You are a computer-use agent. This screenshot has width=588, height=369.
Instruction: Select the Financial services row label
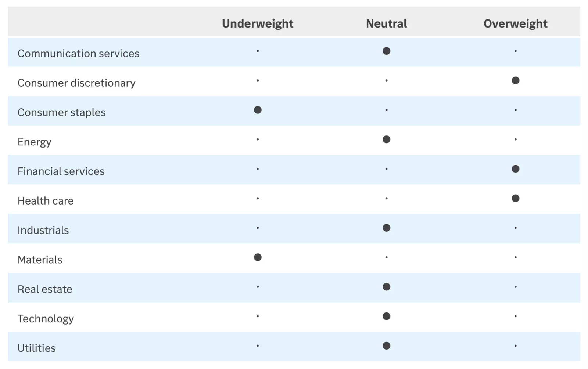click(x=61, y=171)
